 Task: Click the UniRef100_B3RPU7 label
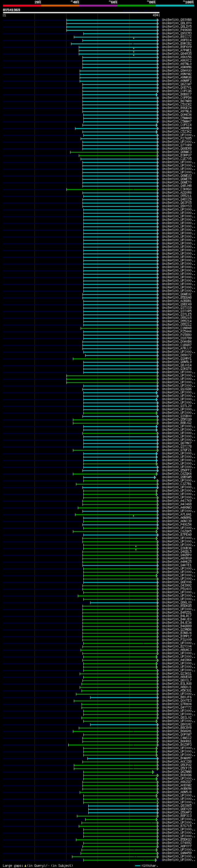(x=177, y=155)
